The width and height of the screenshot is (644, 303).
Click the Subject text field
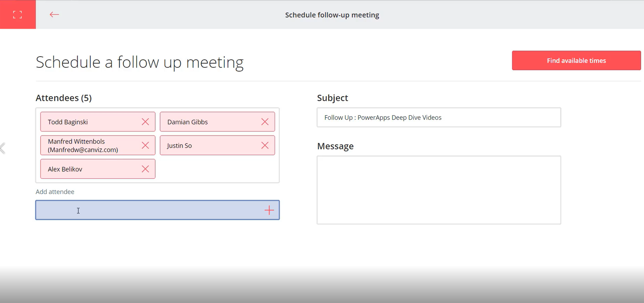click(439, 118)
